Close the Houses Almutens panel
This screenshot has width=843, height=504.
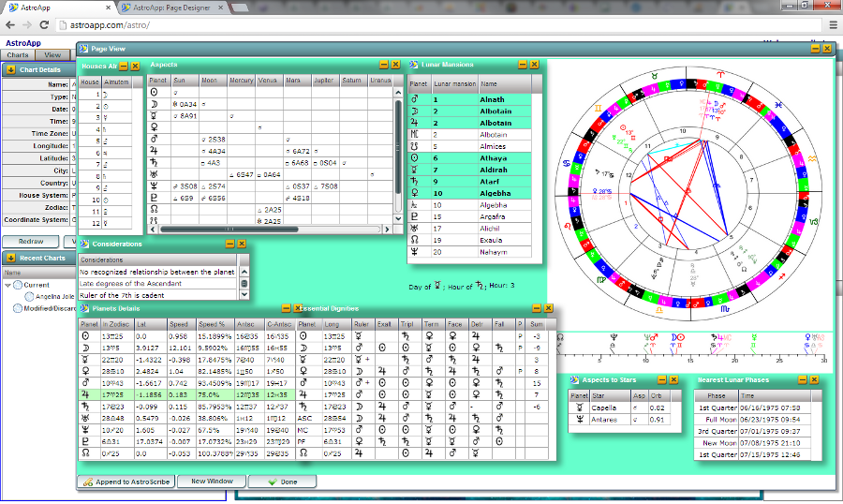(x=136, y=67)
